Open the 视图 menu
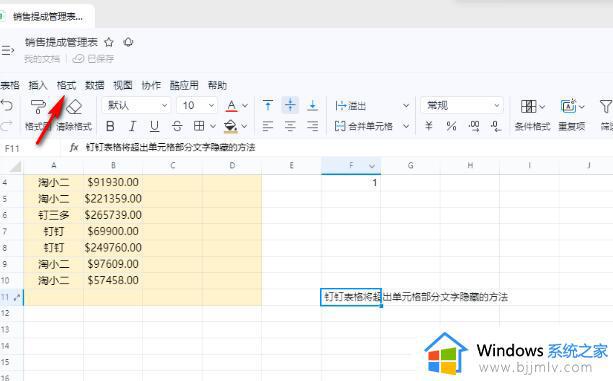613x381 pixels. click(123, 85)
